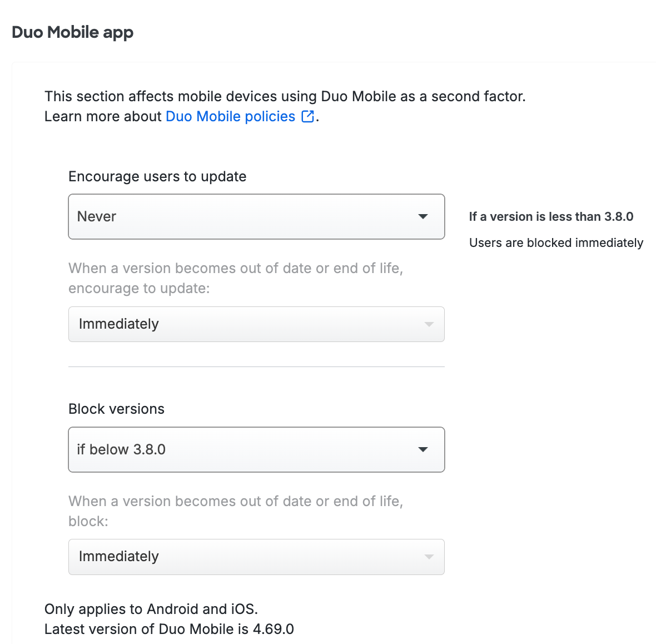Click 'If a version is less than 3.8.0' summary
The width and height of the screenshot is (656, 644).
click(551, 216)
